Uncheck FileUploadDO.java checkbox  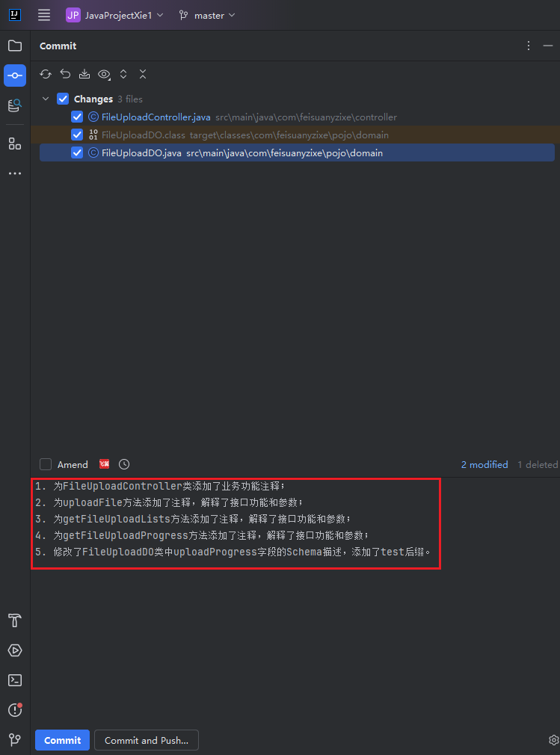click(76, 152)
